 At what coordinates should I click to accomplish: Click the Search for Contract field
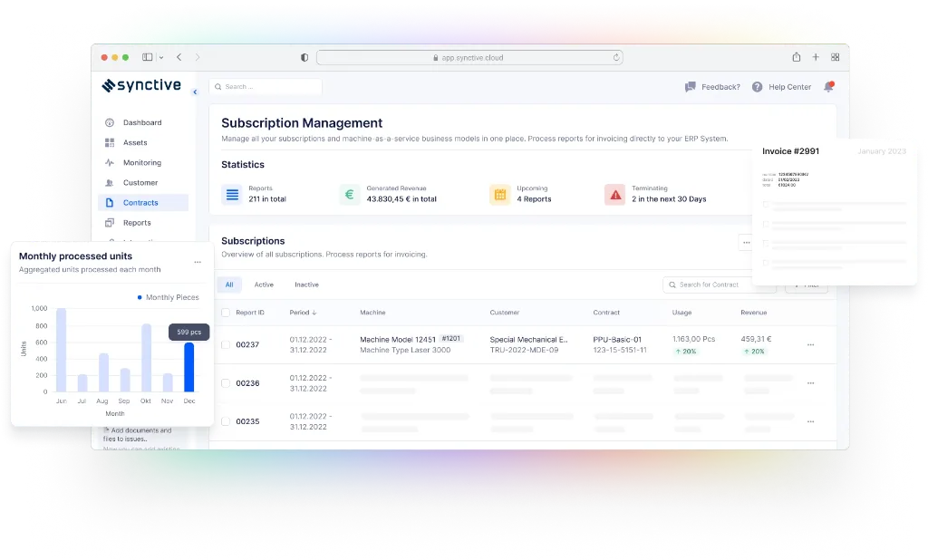tap(719, 285)
